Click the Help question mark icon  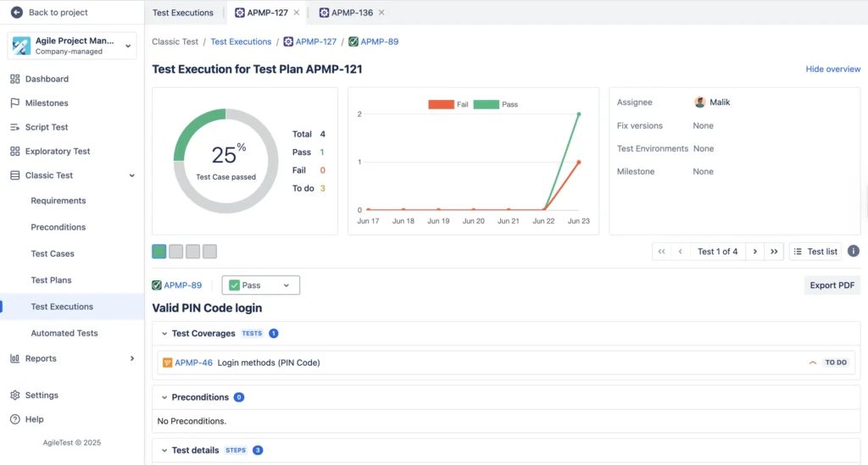[15, 419]
